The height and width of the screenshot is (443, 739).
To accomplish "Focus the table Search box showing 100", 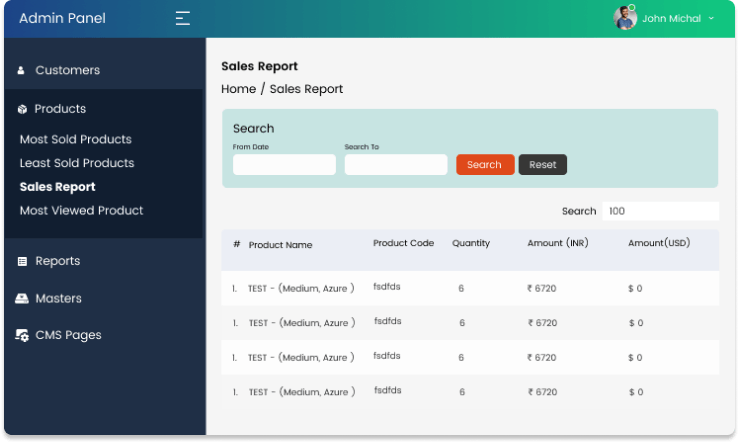I will [660, 211].
